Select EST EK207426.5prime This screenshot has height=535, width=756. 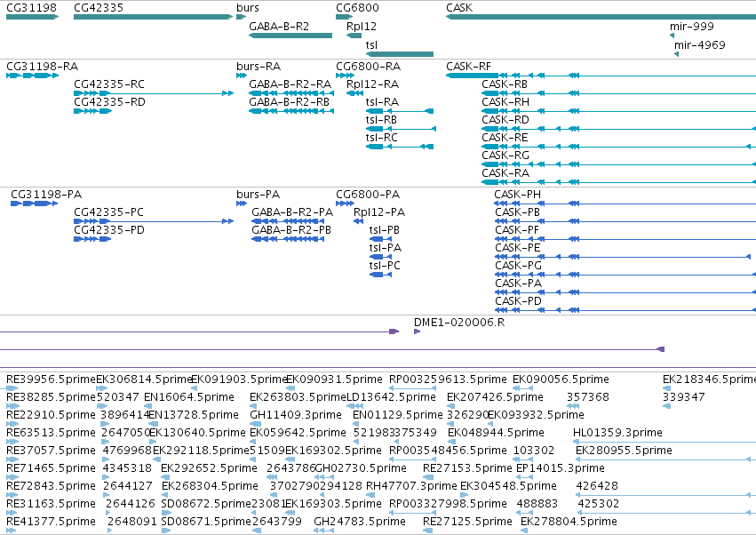[x=495, y=397]
